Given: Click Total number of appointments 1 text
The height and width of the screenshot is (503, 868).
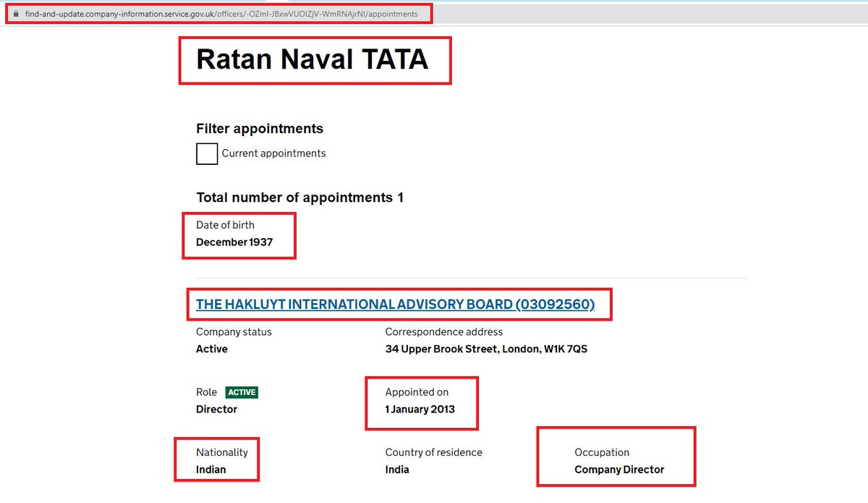Looking at the screenshot, I should point(300,198).
